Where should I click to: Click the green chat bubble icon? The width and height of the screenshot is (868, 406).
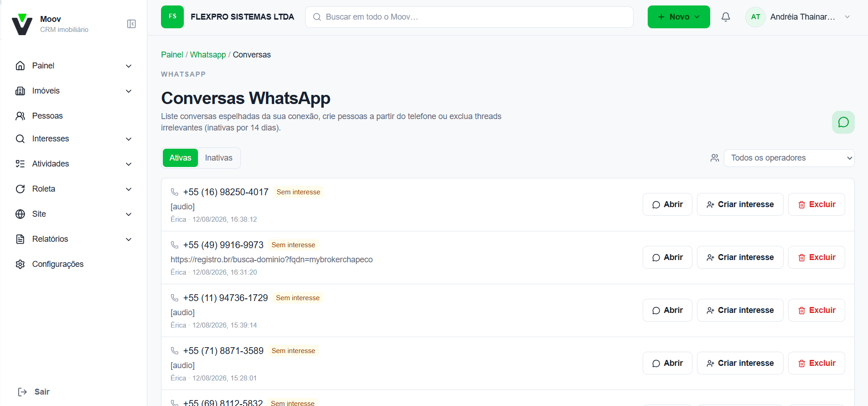point(843,122)
